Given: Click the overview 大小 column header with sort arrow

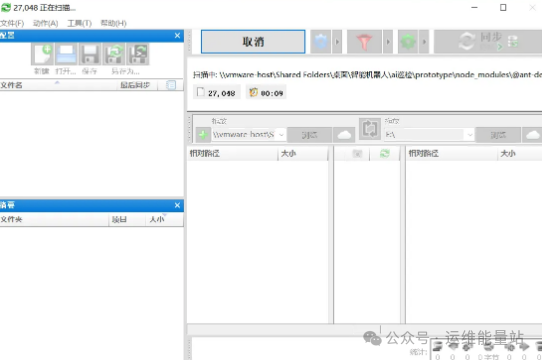Looking at the screenshot, I should (x=164, y=220).
